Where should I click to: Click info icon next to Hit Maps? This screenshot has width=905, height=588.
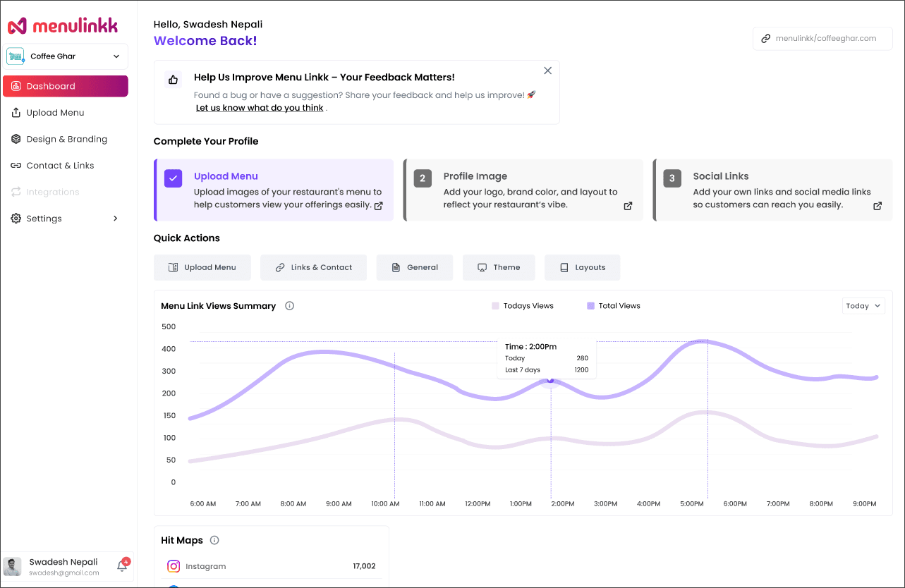click(x=214, y=540)
